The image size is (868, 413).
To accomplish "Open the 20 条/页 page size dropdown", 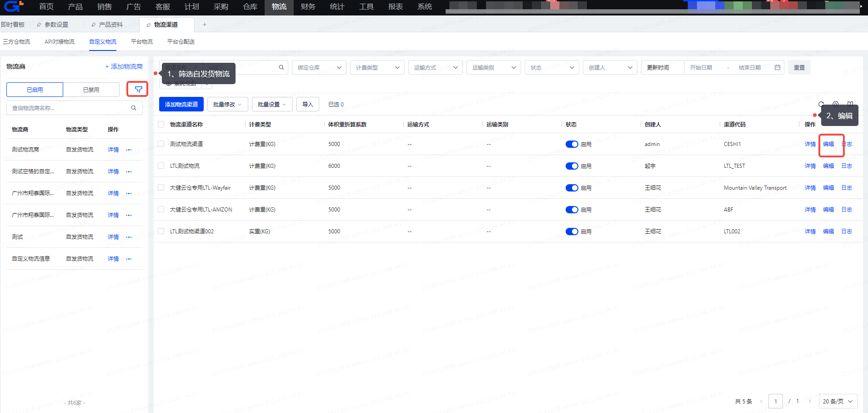I will point(838,401).
